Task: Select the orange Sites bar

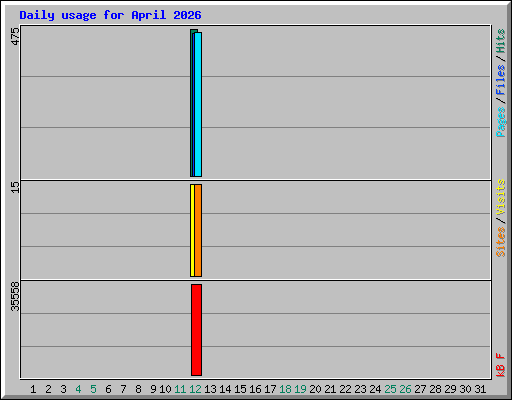Action: tap(198, 230)
